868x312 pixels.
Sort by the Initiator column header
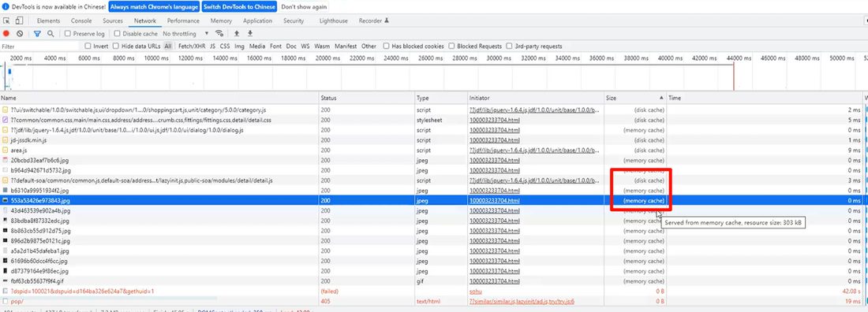535,98
